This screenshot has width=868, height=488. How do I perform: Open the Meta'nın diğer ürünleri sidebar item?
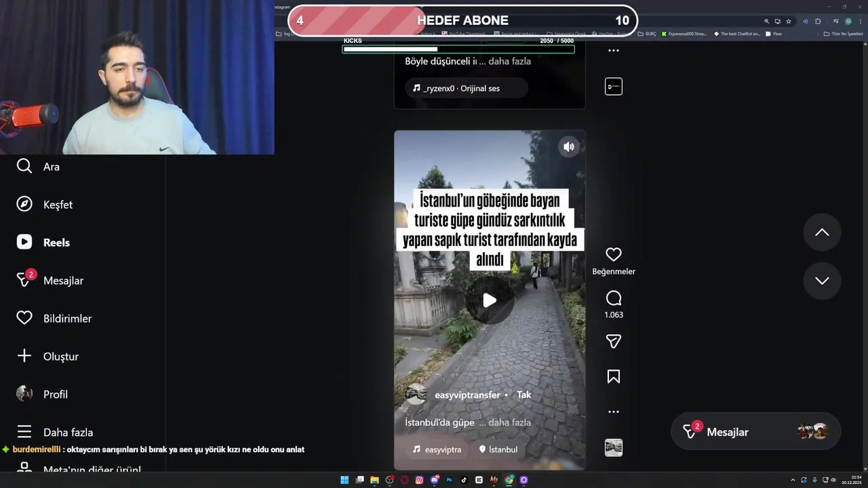pyautogui.click(x=79, y=469)
